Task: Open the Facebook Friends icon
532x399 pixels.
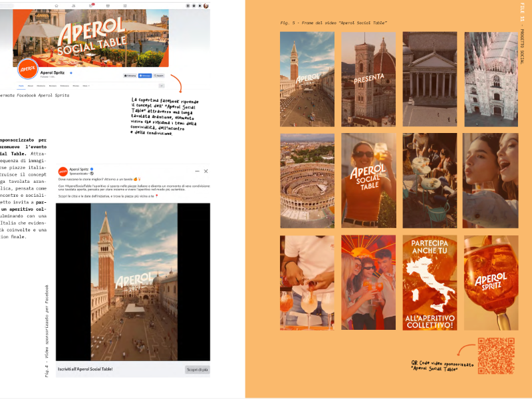Action: click(x=73, y=6)
